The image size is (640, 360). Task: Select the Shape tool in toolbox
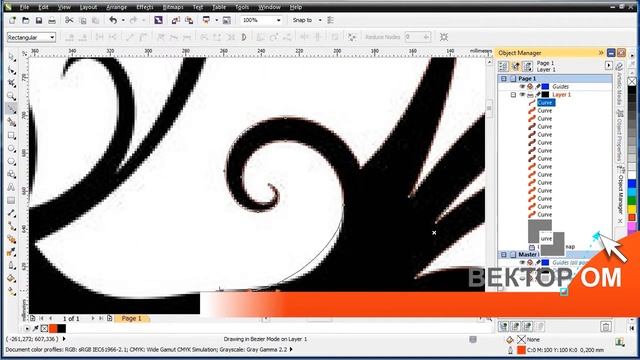[x=11, y=70]
